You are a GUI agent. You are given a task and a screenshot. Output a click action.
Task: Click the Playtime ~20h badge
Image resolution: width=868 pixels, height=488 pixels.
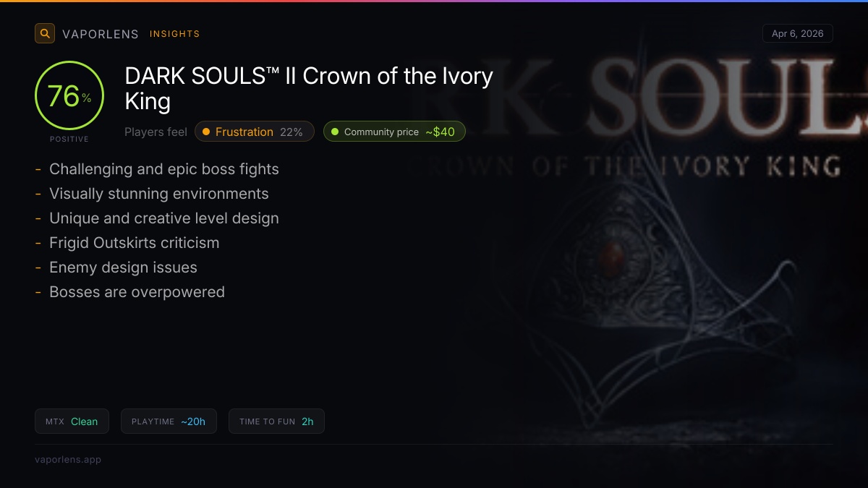click(x=169, y=421)
